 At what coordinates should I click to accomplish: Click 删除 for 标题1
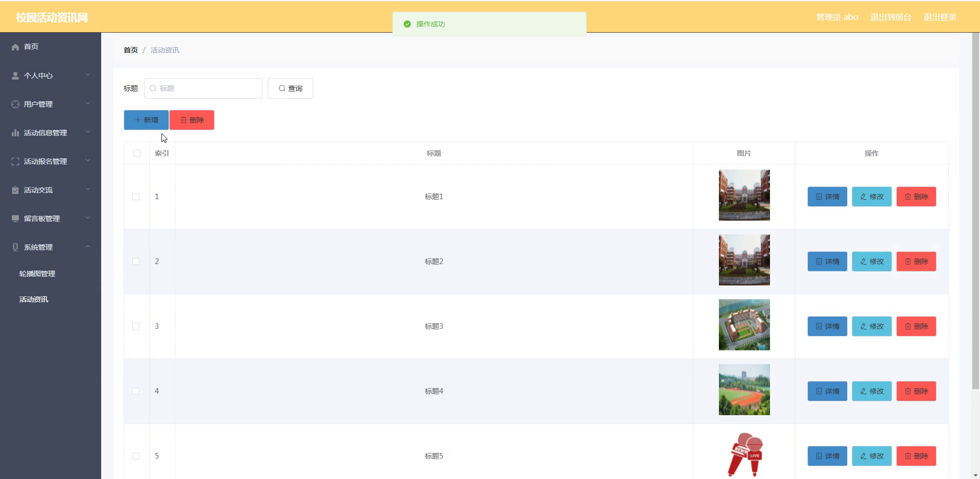coord(916,197)
